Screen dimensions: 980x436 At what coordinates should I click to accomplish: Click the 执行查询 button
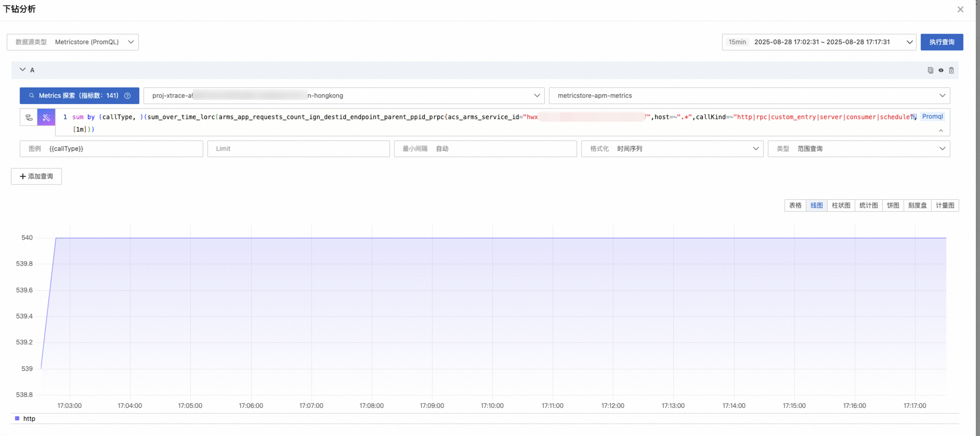(x=942, y=42)
